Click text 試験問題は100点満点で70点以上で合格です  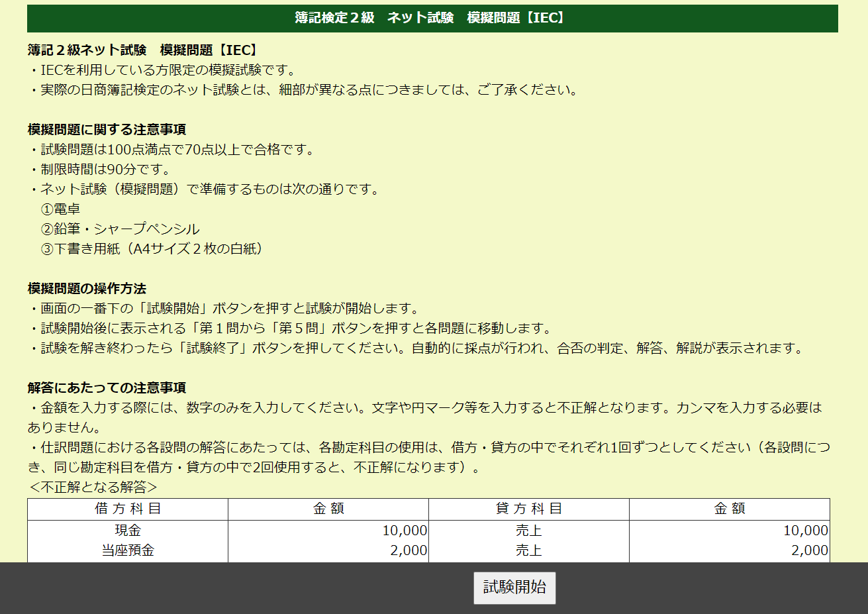pyautogui.click(x=175, y=150)
